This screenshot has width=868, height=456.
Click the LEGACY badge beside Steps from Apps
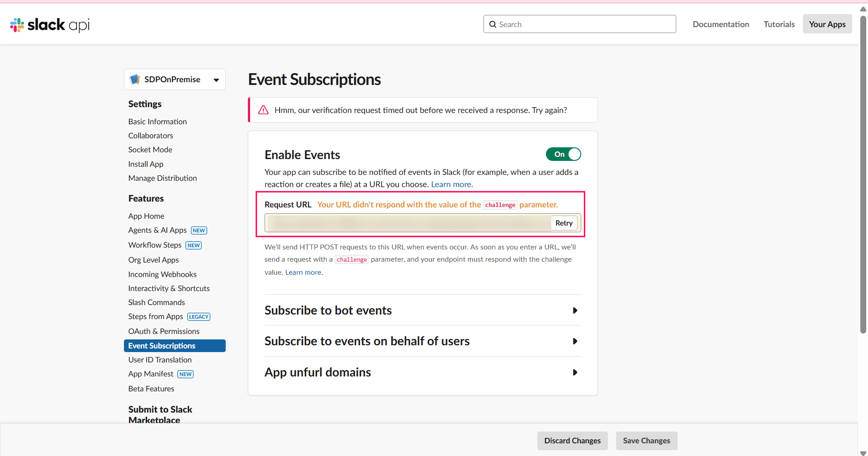coord(199,317)
